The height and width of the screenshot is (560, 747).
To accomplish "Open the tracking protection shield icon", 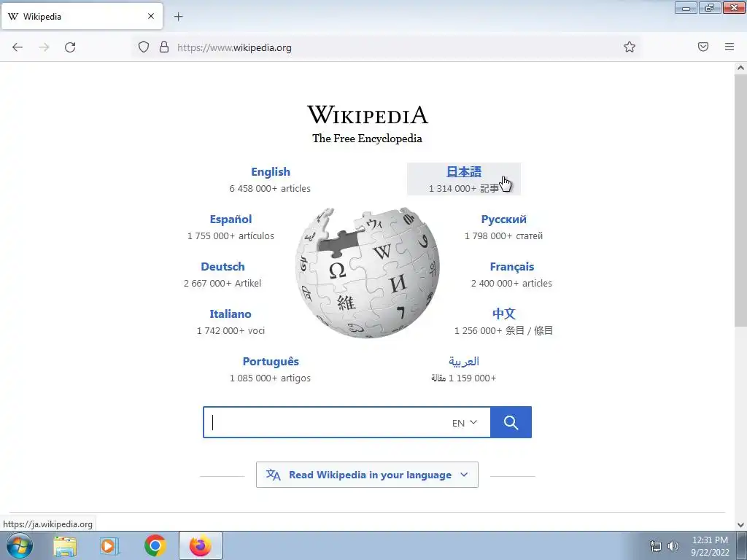I will click(144, 47).
